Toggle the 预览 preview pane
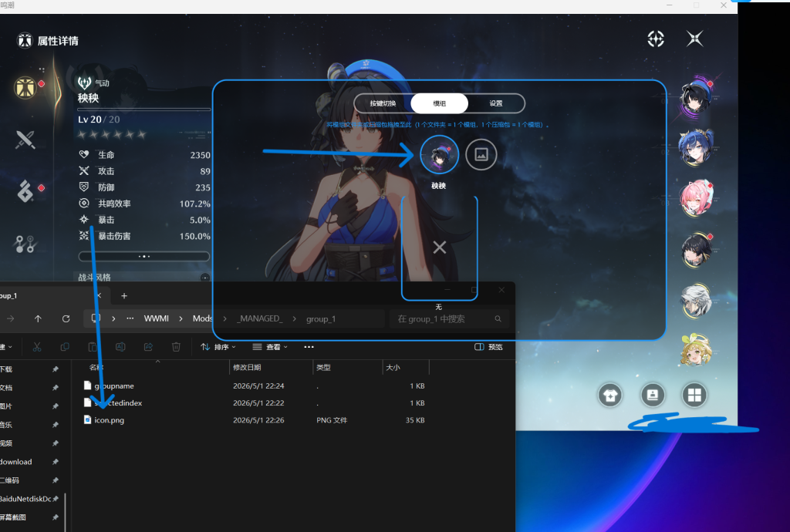The height and width of the screenshot is (532, 790). (488, 347)
